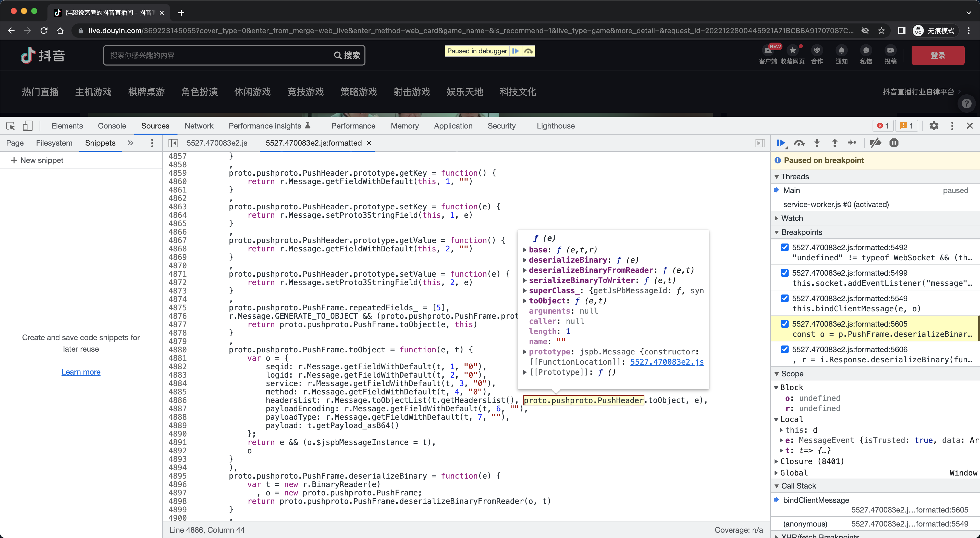This screenshot has height=538, width=980.
Task: Close the formatted file tab
Action: tap(369, 143)
